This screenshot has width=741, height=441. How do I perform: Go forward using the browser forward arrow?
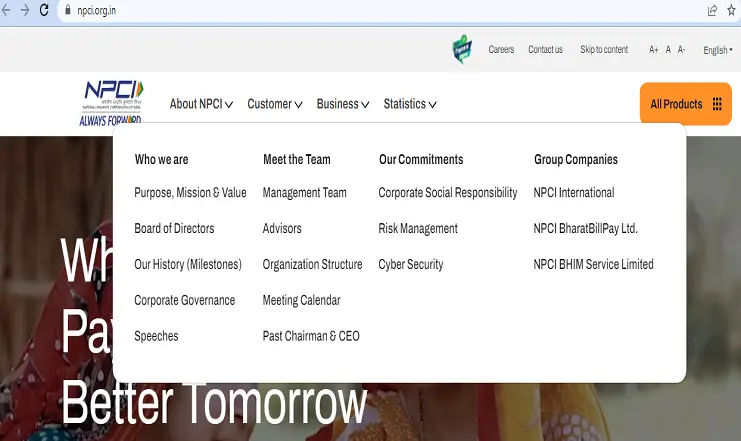(25, 10)
